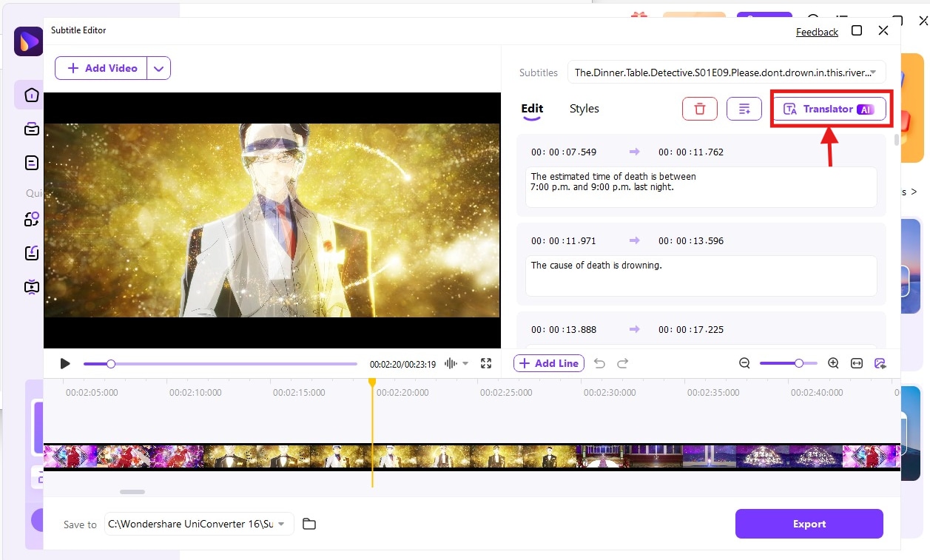Click the video thumbnail strip on the timeline

coord(472,456)
